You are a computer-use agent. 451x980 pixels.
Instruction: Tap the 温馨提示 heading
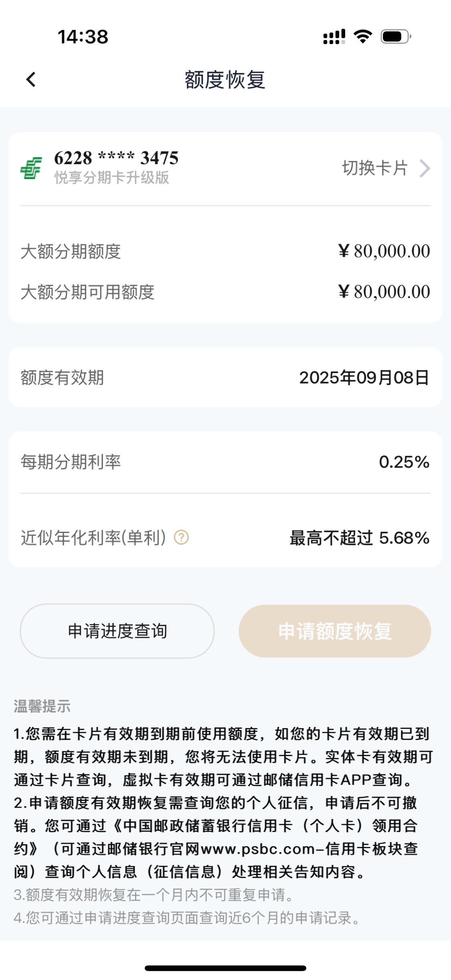(x=42, y=706)
